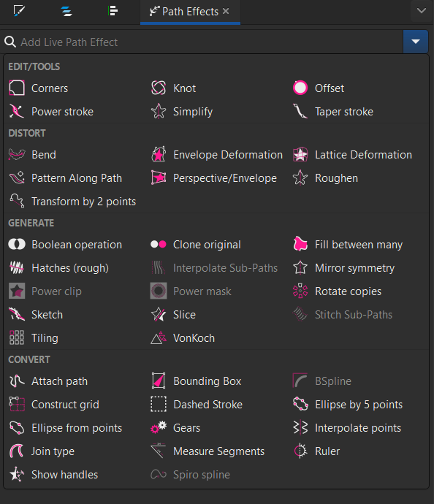Viewport: 434px width, 504px height.
Task: Choose the Tiling effect icon
Action: [17, 338]
